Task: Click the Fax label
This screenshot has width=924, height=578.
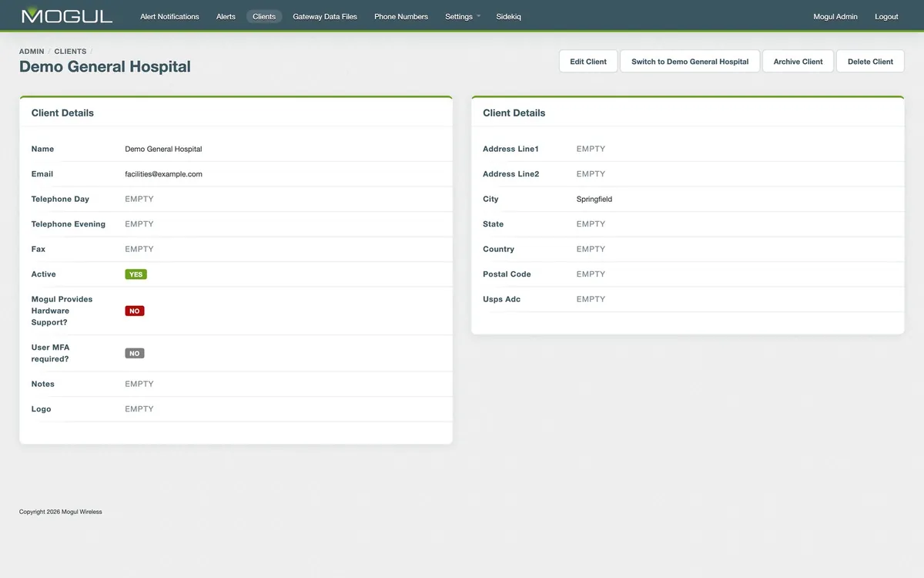Action: click(38, 249)
